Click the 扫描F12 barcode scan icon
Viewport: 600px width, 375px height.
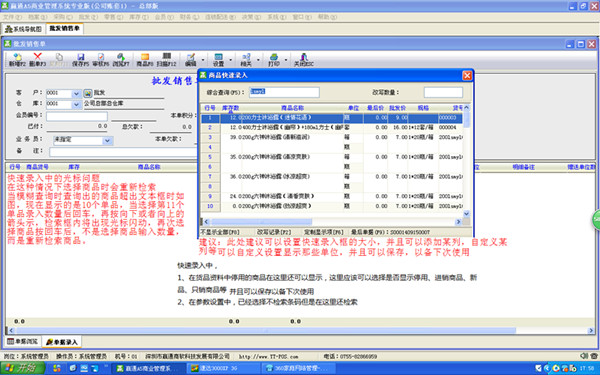click(x=166, y=60)
